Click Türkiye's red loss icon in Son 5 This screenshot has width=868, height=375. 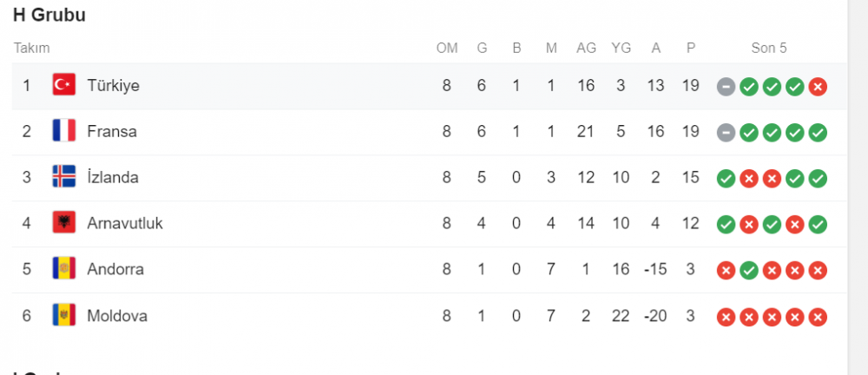[818, 87]
